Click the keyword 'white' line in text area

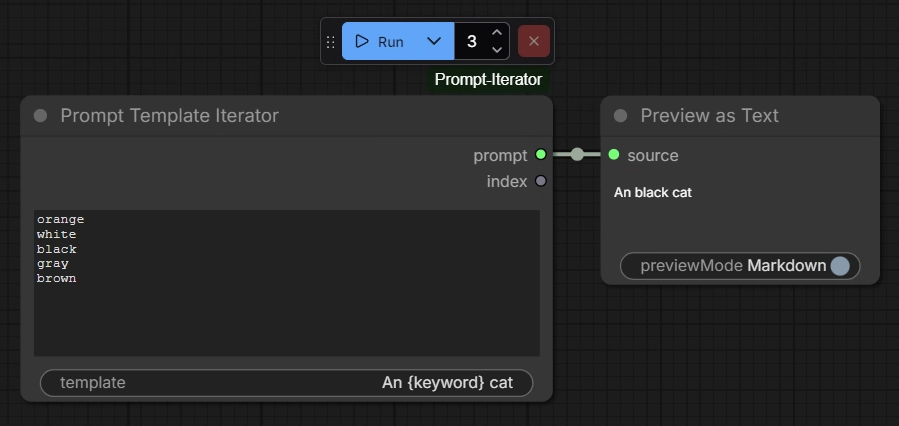(x=56, y=235)
